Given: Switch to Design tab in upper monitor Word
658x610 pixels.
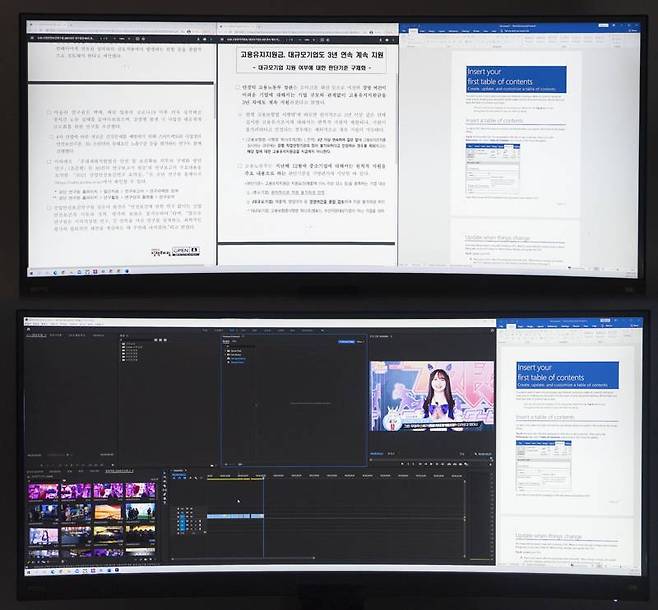Looking at the screenshot, I should point(432,31).
